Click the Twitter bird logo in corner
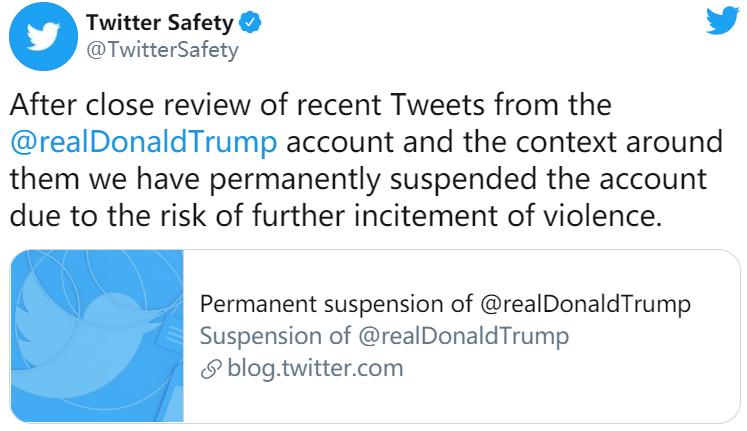This screenshot has width=747, height=431. (723, 20)
